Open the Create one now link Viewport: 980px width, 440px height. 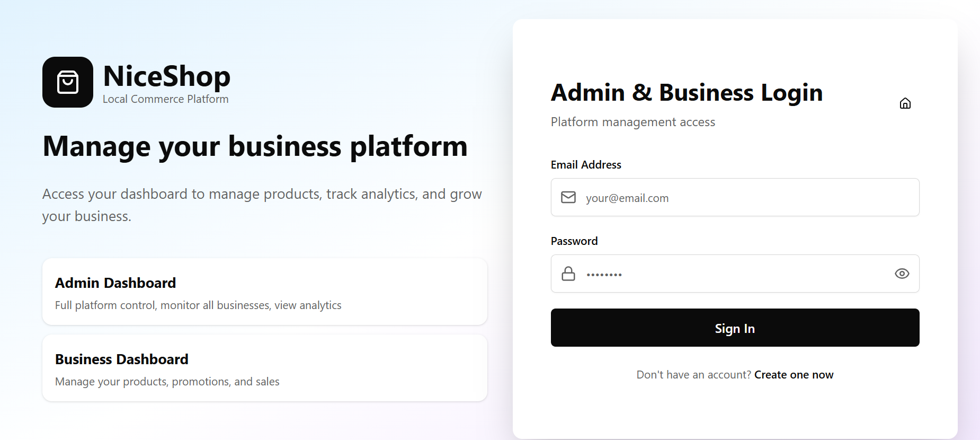(794, 375)
